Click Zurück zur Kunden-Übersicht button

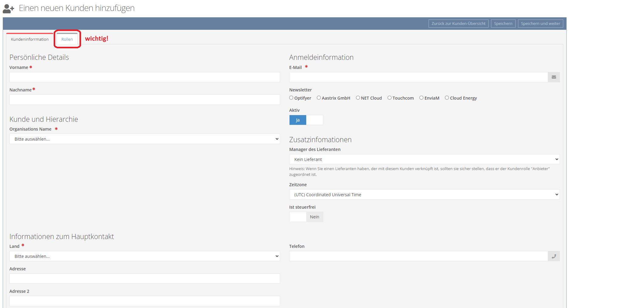[458, 24]
